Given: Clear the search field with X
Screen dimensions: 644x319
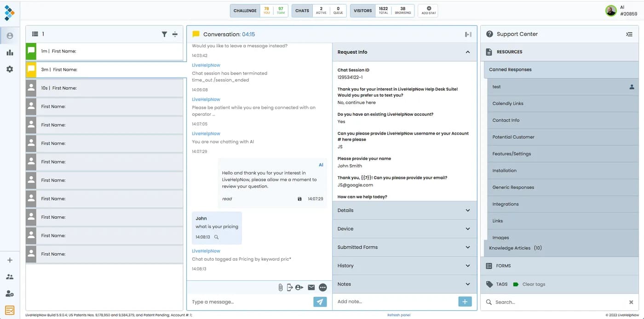Looking at the screenshot, I should pos(631,302).
